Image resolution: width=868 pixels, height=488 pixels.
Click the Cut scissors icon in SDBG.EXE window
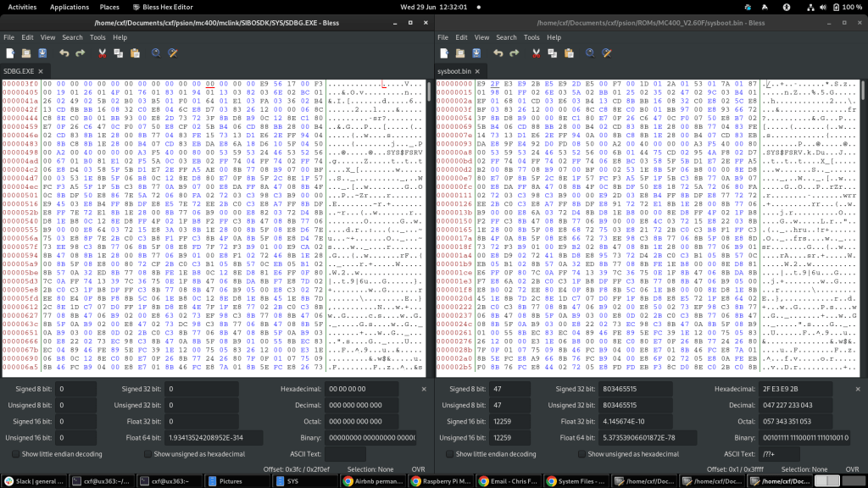pyautogui.click(x=103, y=53)
